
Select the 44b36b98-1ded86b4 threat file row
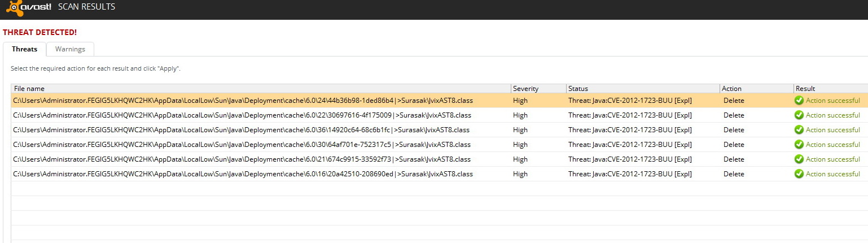tap(243, 101)
